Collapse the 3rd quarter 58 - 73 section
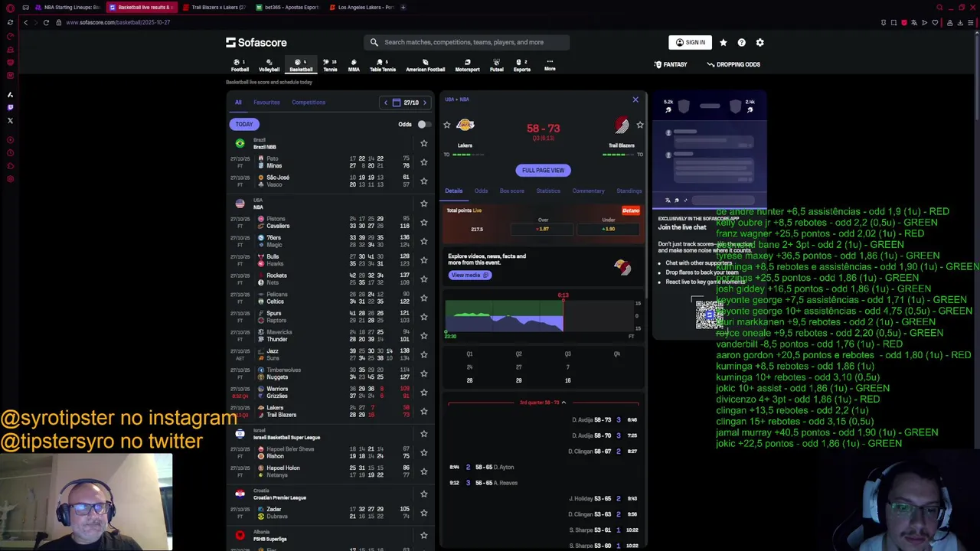The image size is (980, 551). click(x=543, y=403)
